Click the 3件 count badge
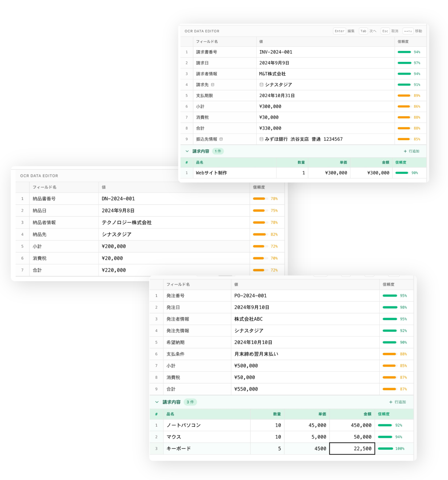This screenshot has height=480, width=448. pyautogui.click(x=190, y=402)
